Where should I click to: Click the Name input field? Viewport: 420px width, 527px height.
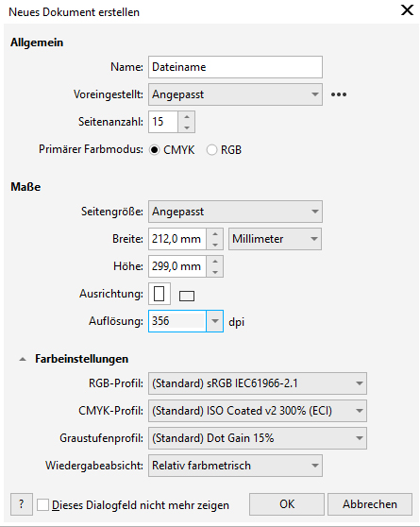tap(235, 67)
